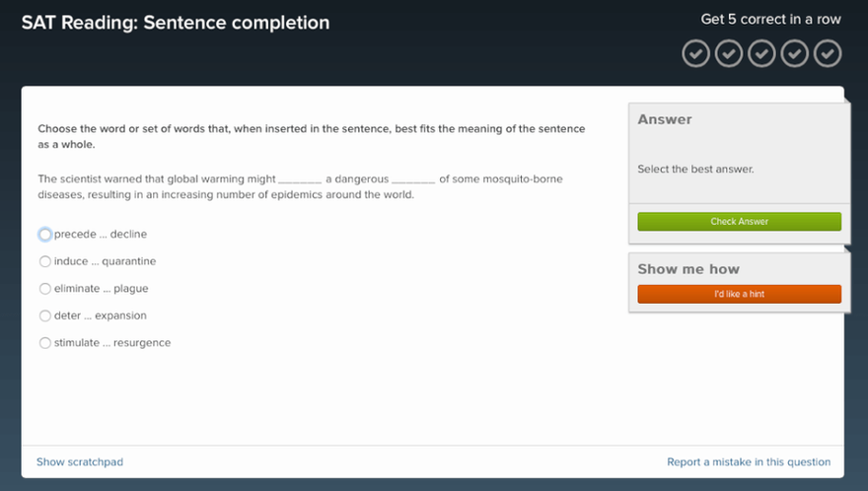Select the 'induce ... quarantine' option

point(45,261)
